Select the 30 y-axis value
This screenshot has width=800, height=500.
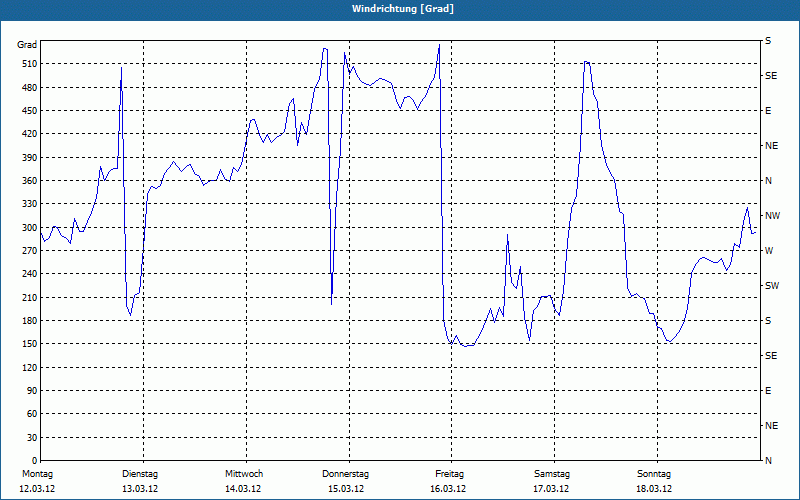coord(32,437)
